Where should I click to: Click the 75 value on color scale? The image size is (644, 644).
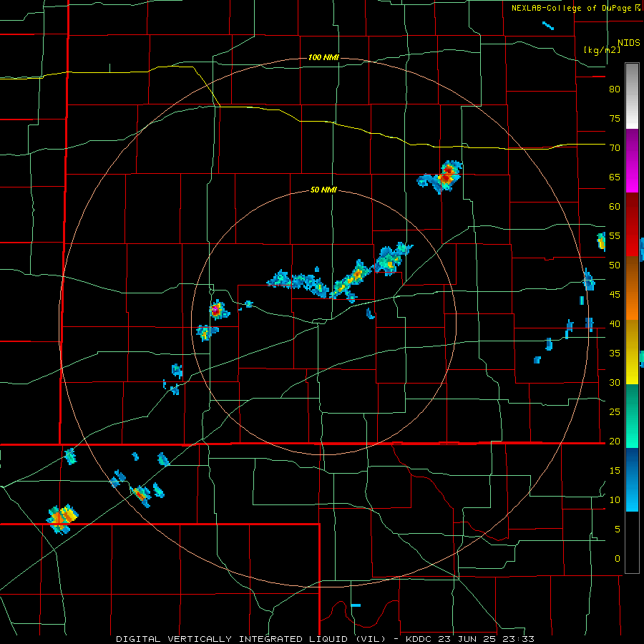click(615, 119)
